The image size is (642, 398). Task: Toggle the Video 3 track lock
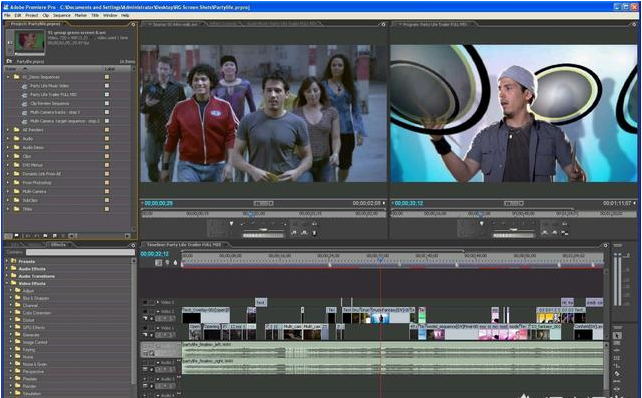coord(151,302)
